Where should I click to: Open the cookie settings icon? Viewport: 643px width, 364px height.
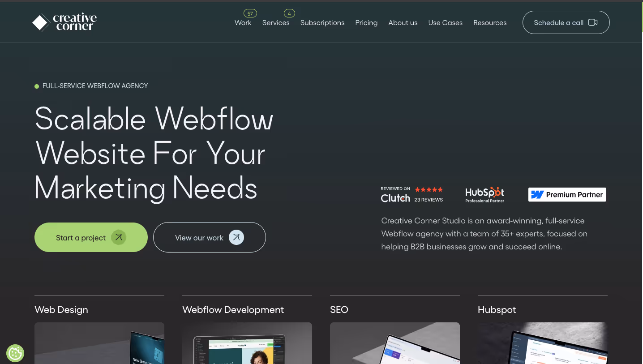click(x=15, y=353)
